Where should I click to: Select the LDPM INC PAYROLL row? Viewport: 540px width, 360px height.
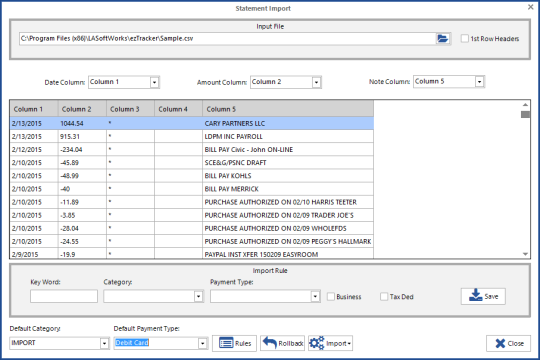coord(192,136)
